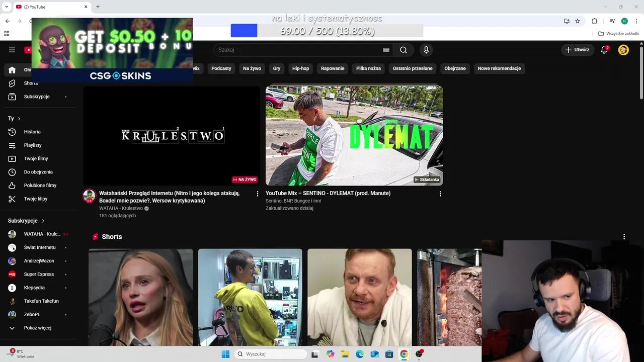Open Do obejrzenia watch later
This screenshot has height=362, width=644.
point(40,172)
